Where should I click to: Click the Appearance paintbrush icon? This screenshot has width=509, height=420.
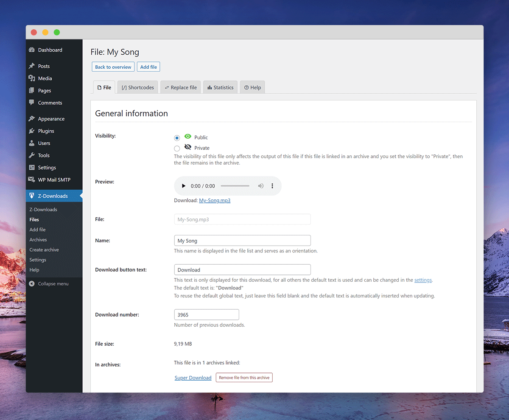pos(32,119)
